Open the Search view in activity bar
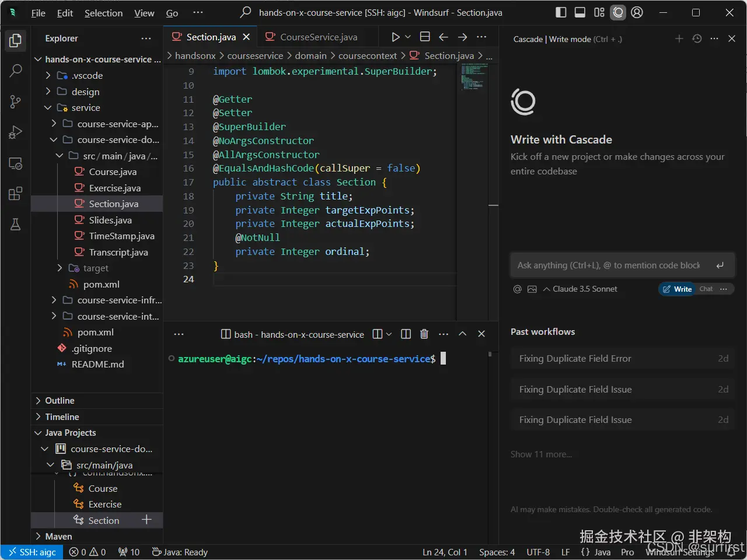 pyautogui.click(x=16, y=71)
